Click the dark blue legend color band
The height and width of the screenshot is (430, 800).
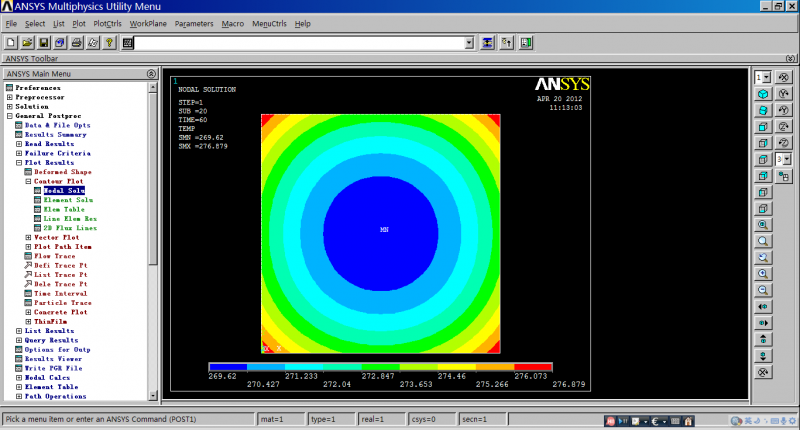[228, 367]
